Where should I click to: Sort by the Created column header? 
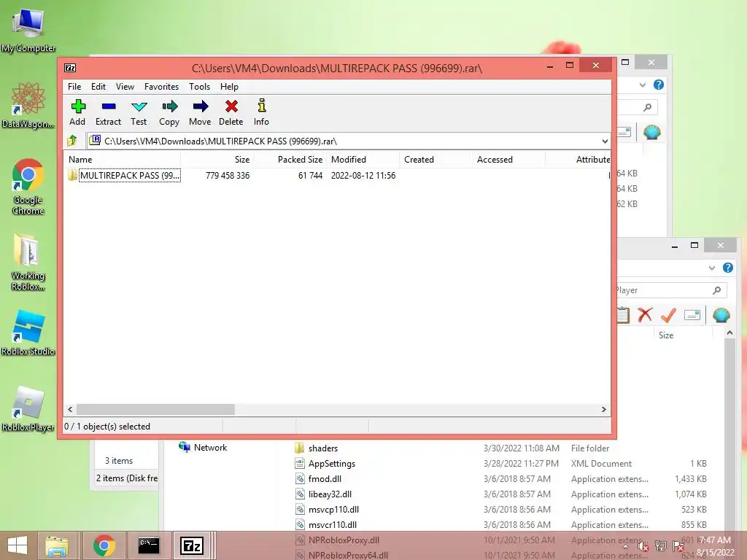435,160
